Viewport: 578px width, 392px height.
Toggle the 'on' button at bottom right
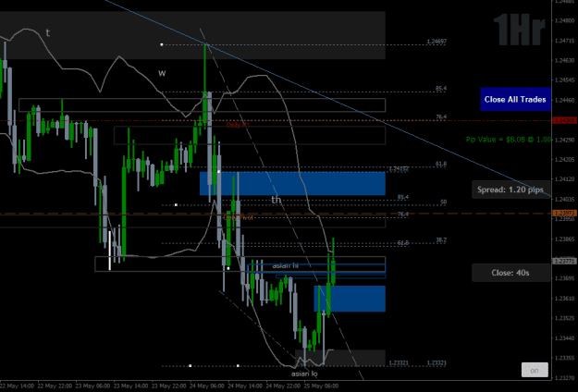[x=535, y=370]
